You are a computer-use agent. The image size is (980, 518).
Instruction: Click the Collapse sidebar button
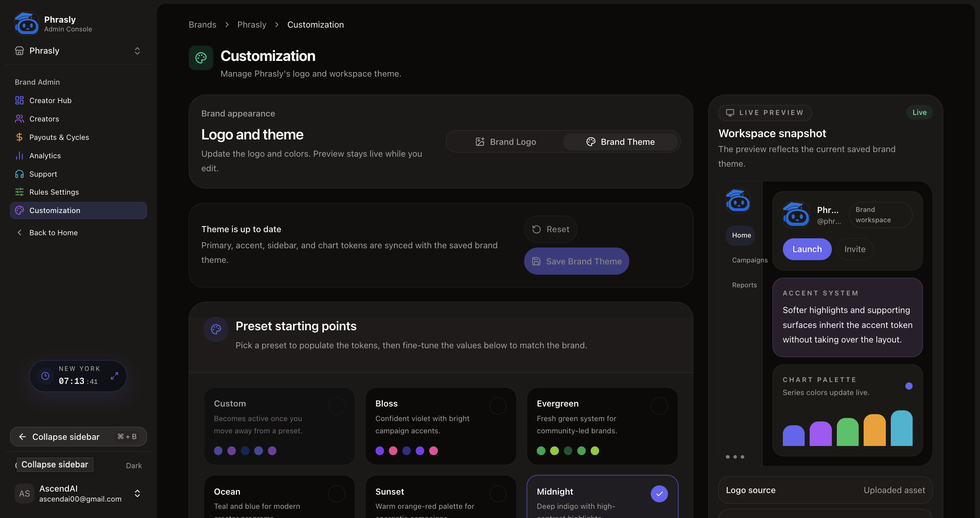[x=78, y=437]
